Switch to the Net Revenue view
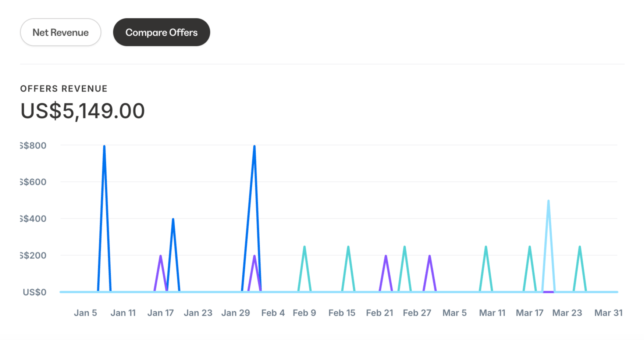644x340 pixels. point(61,32)
